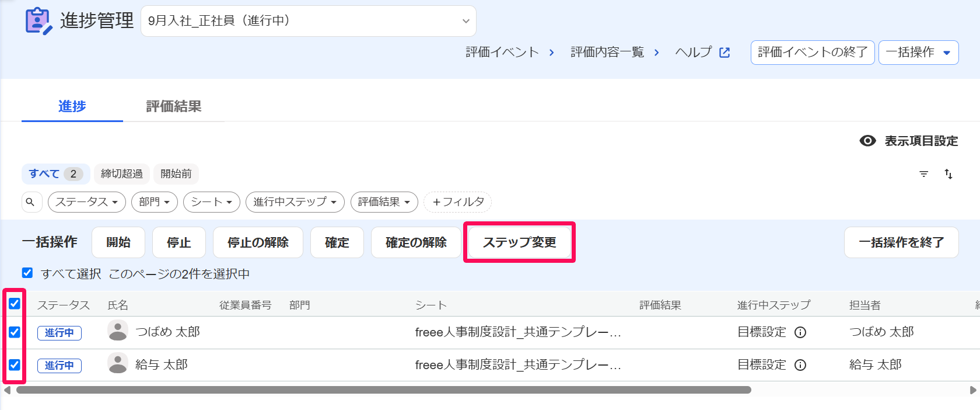
Task: Click the 進捗管理 clipboard logo icon
Action: click(38, 21)
